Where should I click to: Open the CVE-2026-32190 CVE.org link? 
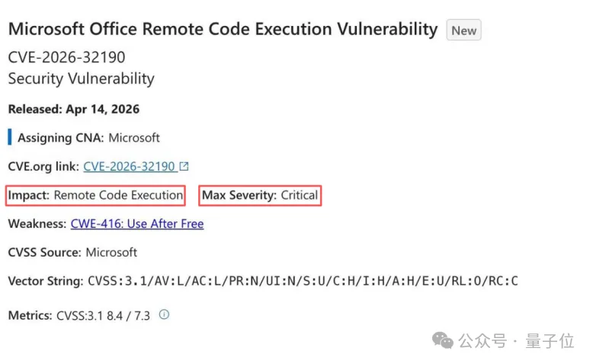click(130, 166)
